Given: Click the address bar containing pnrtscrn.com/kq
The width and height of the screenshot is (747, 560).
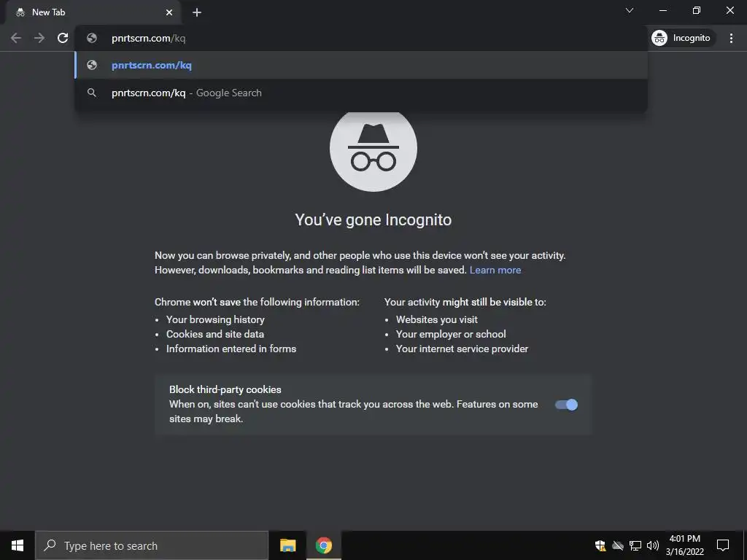Looking at the screenshot, I should [360, 38].
